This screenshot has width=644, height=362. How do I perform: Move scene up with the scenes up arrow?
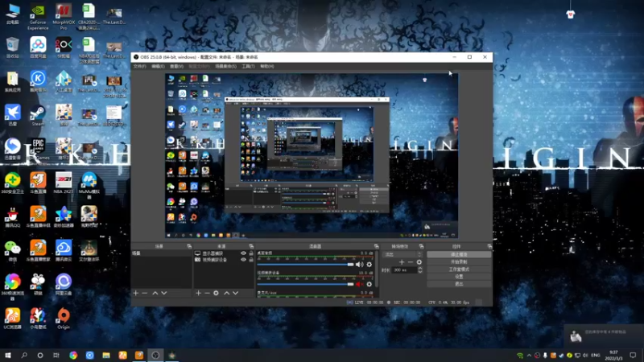coord(155,293)
